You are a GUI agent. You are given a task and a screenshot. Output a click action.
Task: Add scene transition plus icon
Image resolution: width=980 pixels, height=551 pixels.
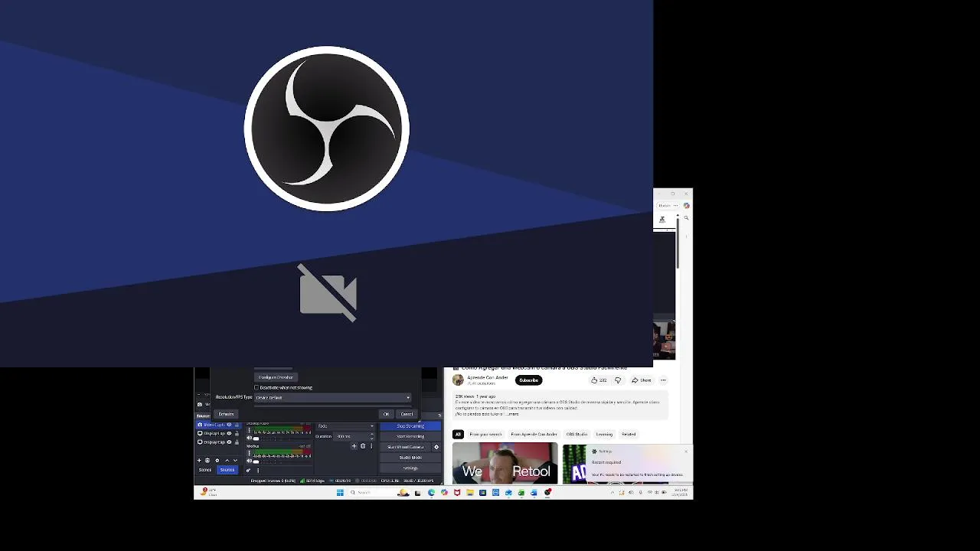[x=354, y=446]
